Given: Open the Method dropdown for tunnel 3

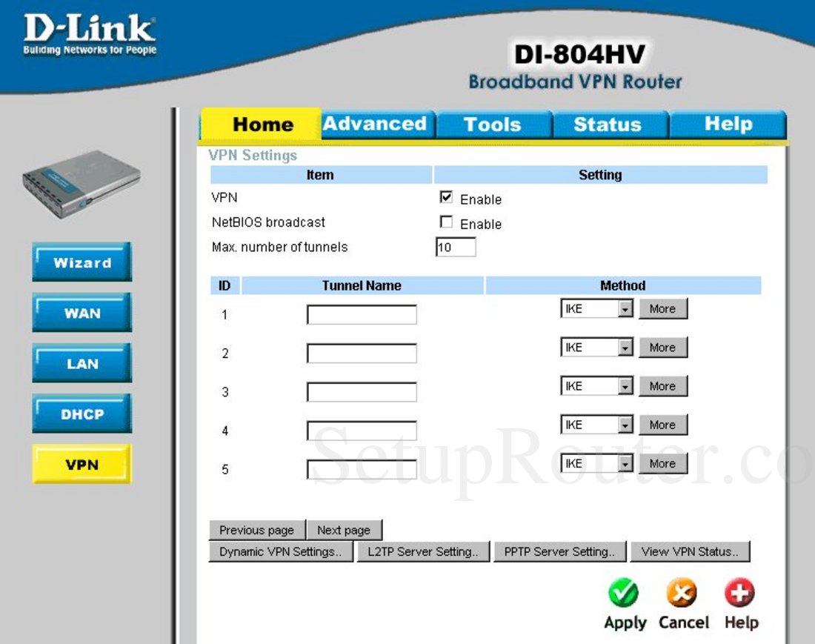Looking at the screenshot, I should 596,385.
